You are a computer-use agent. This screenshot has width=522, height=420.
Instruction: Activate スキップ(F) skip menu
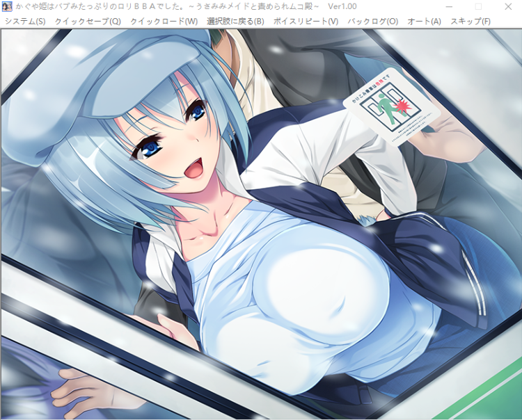click(470, 22)
